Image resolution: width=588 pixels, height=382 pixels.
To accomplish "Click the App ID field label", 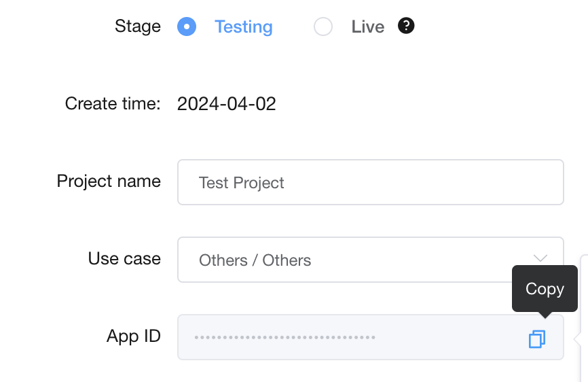I will coord(134,336).
